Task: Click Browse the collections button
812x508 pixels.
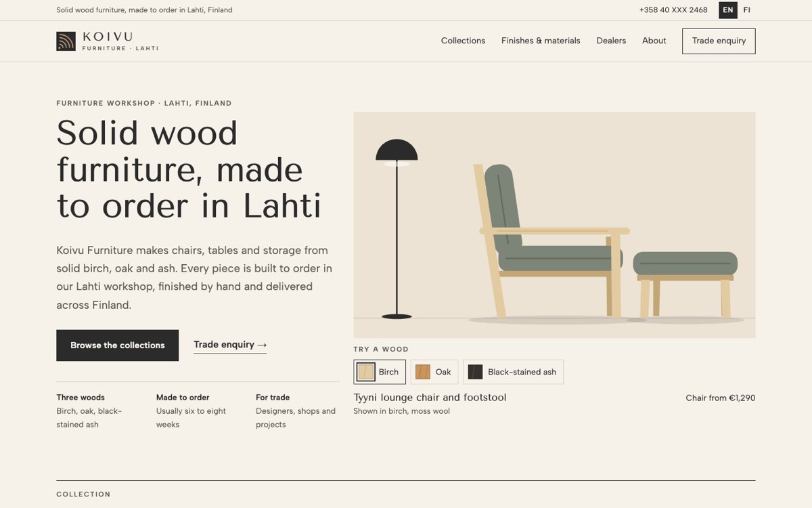Action: coord(118,345)
